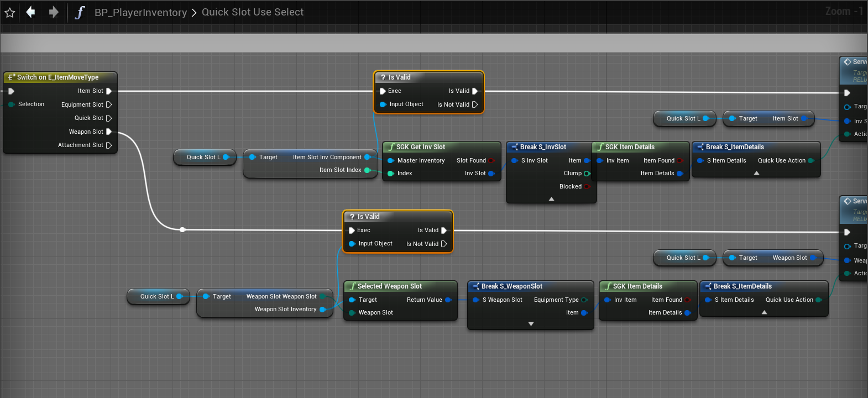Click the Weapon Slot exec output pin

pyautogui.click(x=109, y=132)
